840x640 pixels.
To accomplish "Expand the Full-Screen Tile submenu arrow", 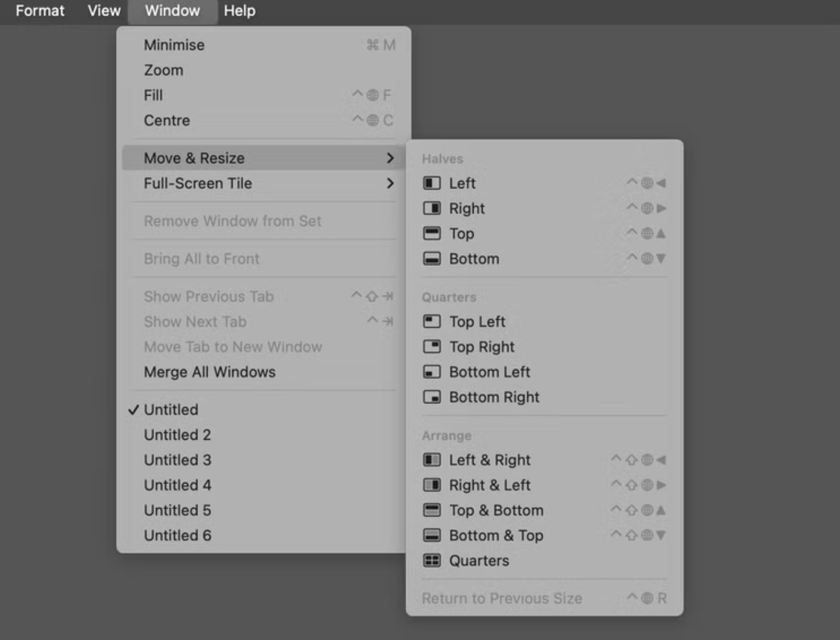I will (390, 183).
